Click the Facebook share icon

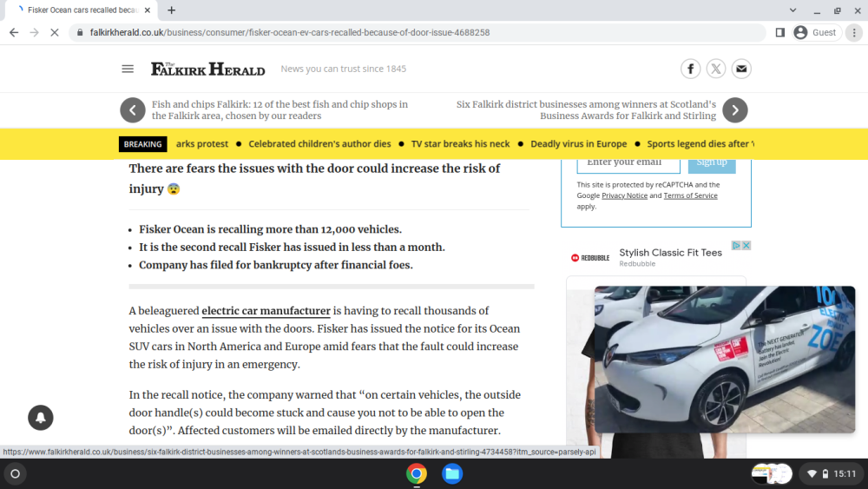(690, 69)
